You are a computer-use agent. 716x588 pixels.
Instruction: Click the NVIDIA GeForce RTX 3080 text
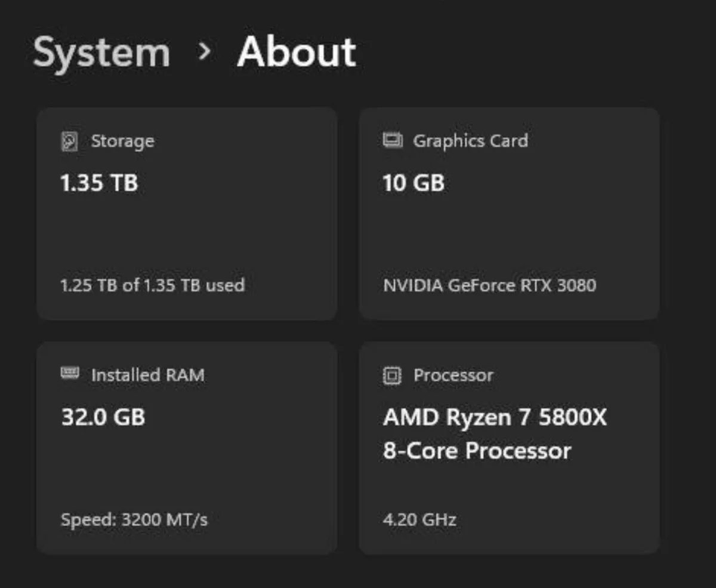[489, 285]
